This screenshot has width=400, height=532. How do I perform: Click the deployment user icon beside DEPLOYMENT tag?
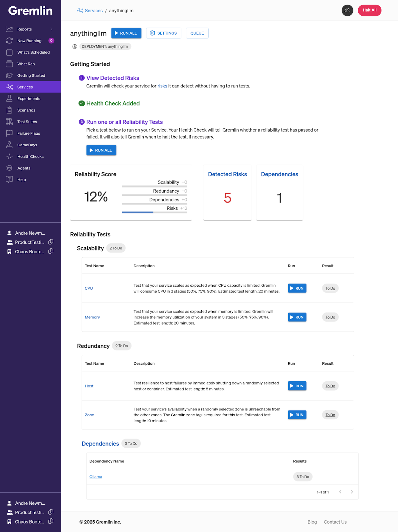pyautogui.click(x=75, y=47)
